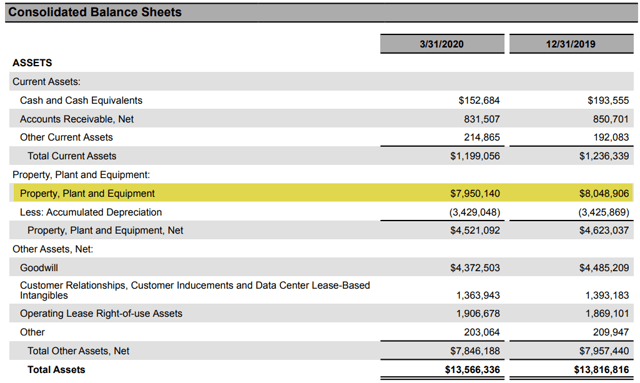Screen dimensions: 640x383
Task: Click the 12/31/2019 column header
Action: tap(571, 44)
